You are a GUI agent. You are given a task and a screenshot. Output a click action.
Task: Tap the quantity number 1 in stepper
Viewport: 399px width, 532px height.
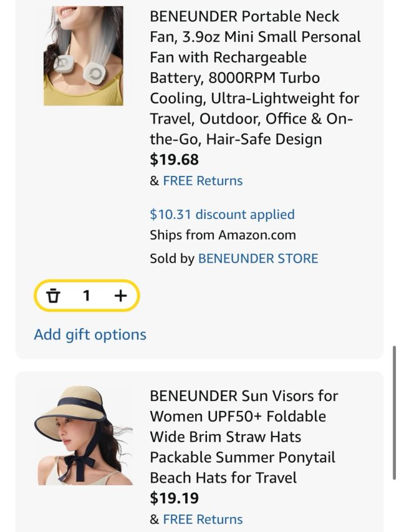[x=87, y=296]
